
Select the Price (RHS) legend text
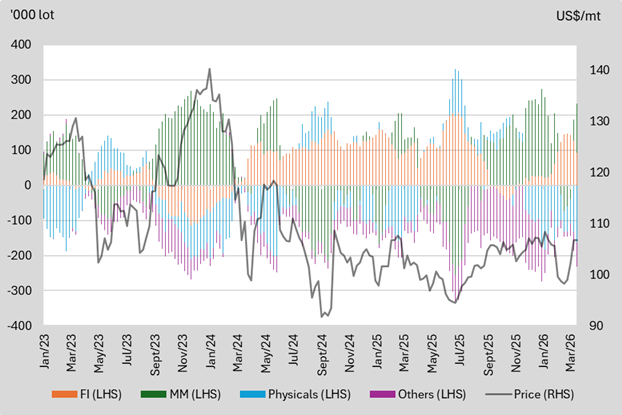(544, 394)
